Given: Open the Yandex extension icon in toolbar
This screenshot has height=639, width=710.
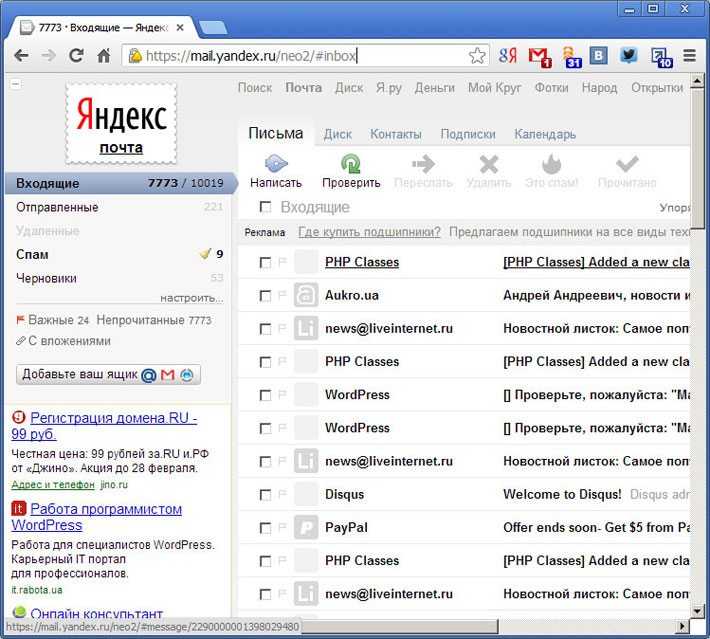Looking at the screenshot, I should pos(508,56).
